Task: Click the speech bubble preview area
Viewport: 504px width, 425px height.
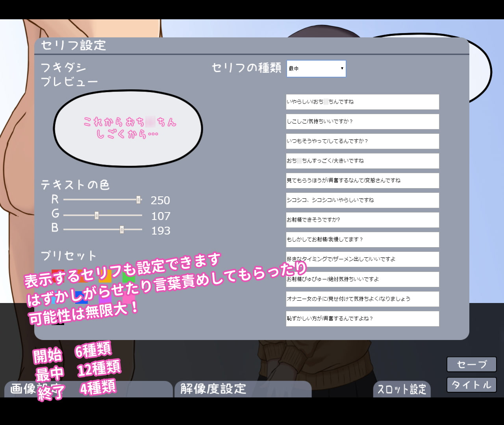Action: click(128, 128)
